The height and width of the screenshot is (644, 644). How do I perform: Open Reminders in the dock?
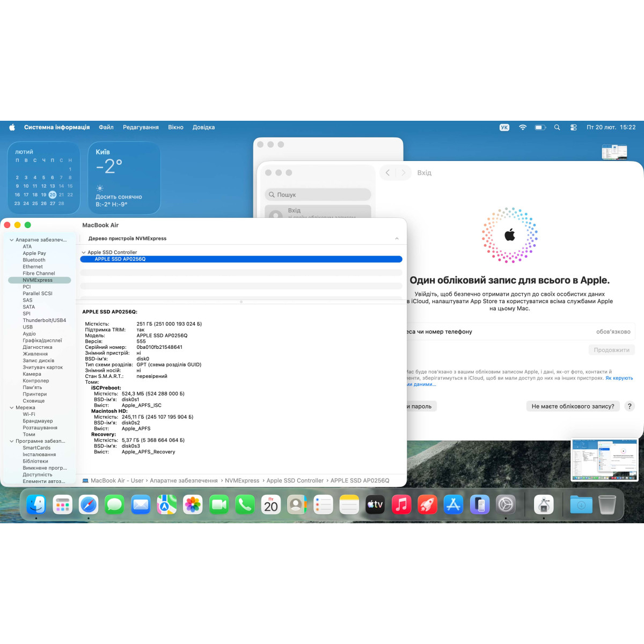pos(323,504)
